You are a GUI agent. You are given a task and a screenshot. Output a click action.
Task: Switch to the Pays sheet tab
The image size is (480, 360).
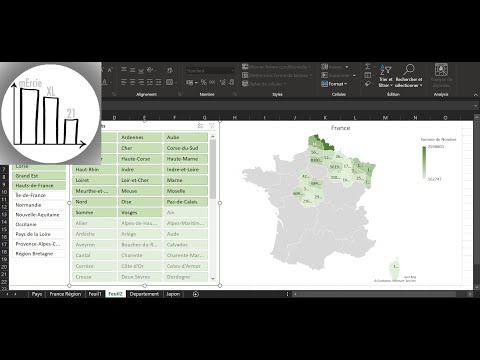click(x=37, y=294)
